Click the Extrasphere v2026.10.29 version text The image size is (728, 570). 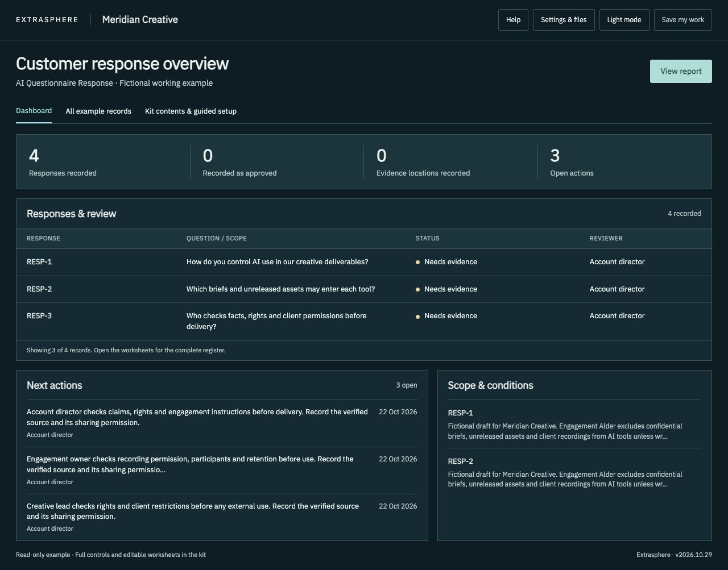coord(674,555)
